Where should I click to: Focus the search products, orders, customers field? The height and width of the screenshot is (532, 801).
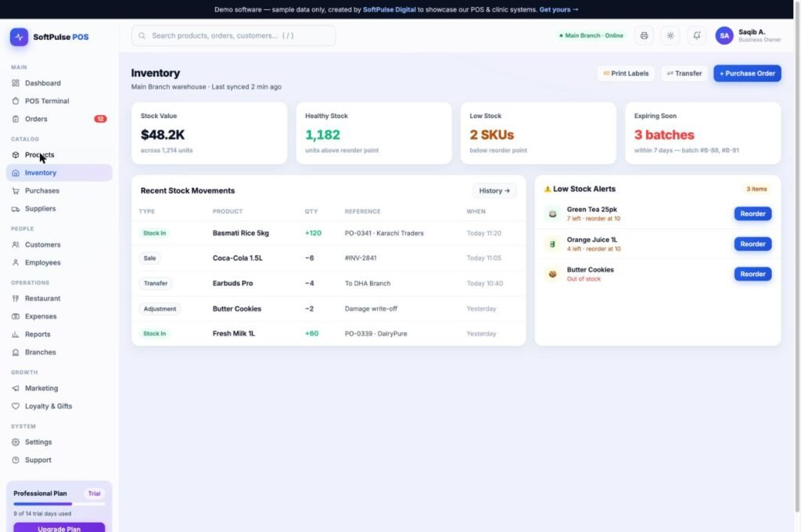pos(233,36)
